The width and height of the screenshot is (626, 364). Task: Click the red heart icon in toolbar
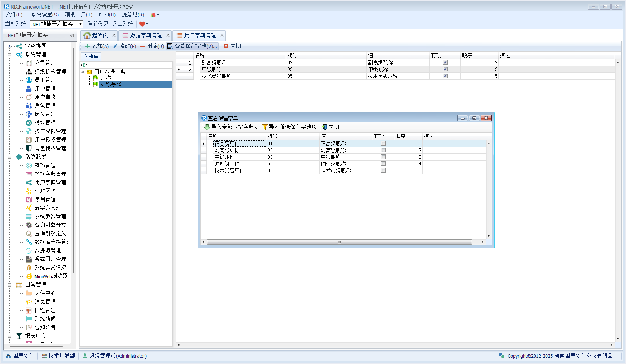coord(142,24)
